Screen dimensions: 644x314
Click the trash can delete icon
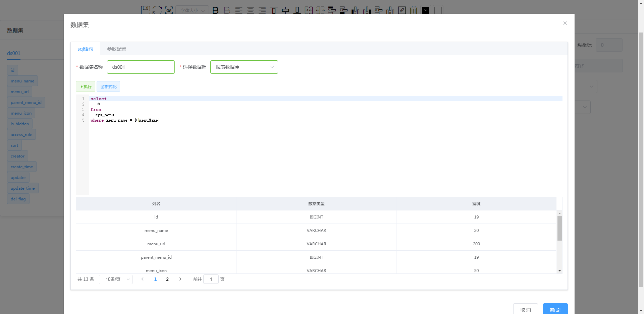[x=414, y=10]
